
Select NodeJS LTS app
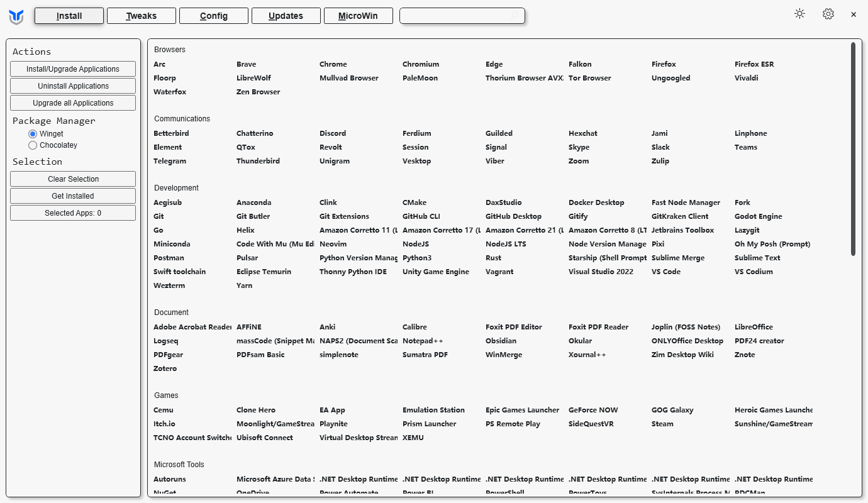coord(506,244)
